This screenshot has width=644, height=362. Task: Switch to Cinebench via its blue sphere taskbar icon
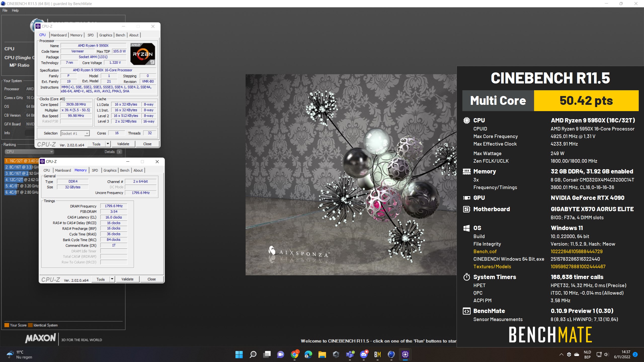[x=391, y=354]
